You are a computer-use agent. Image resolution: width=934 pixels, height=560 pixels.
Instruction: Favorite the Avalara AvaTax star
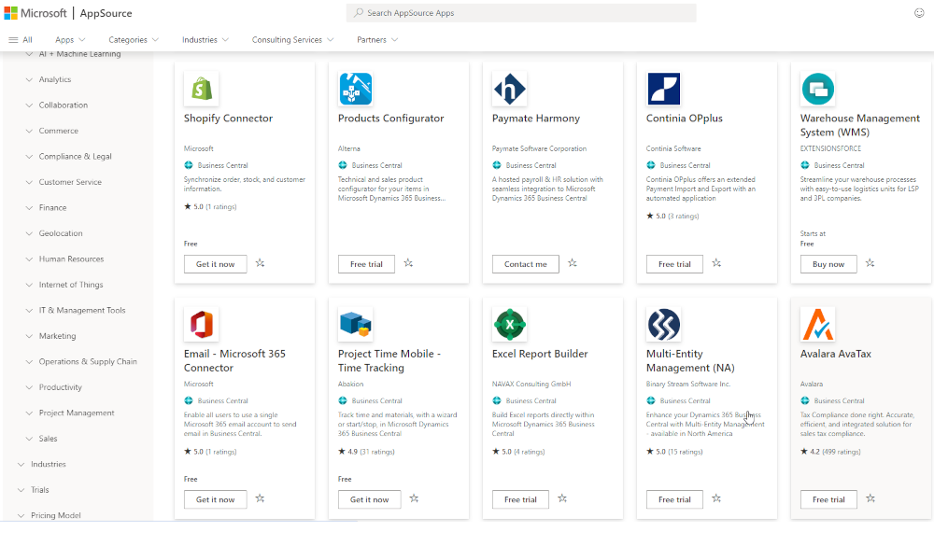click(870, 498)
